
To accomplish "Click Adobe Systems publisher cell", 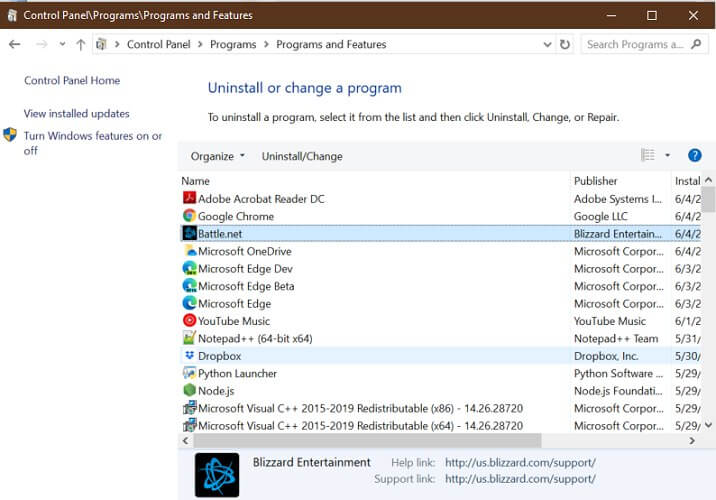I will tap(618, 199).
